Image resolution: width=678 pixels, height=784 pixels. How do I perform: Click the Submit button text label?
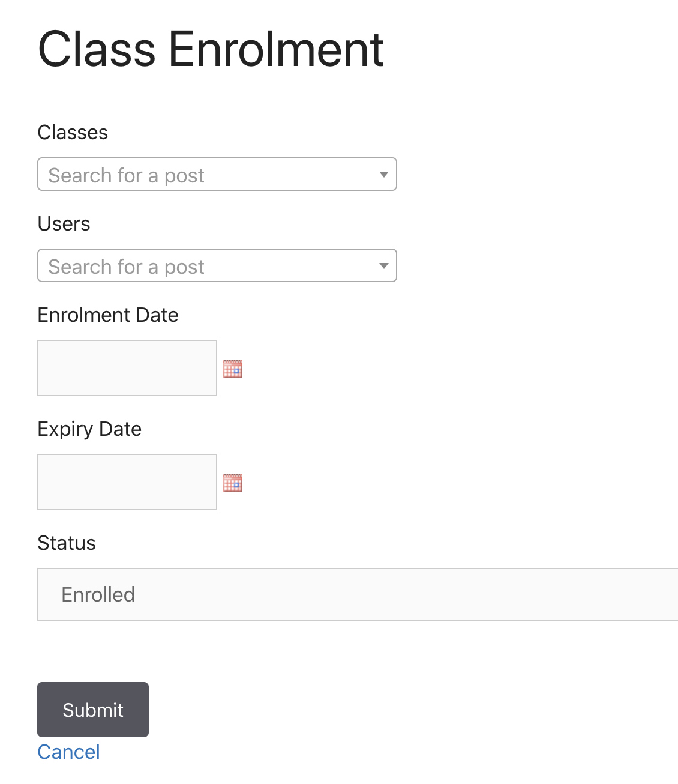click(93, 710)
